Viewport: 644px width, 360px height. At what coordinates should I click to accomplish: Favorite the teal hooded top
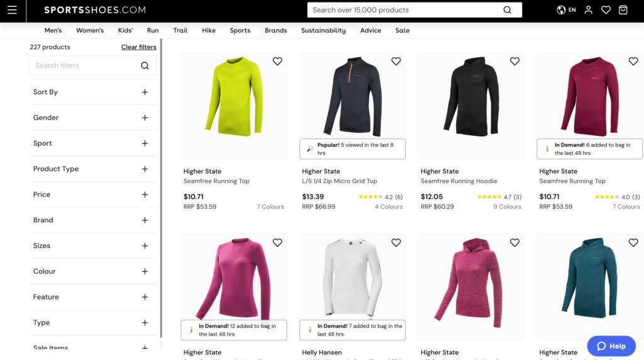(633, 242)
